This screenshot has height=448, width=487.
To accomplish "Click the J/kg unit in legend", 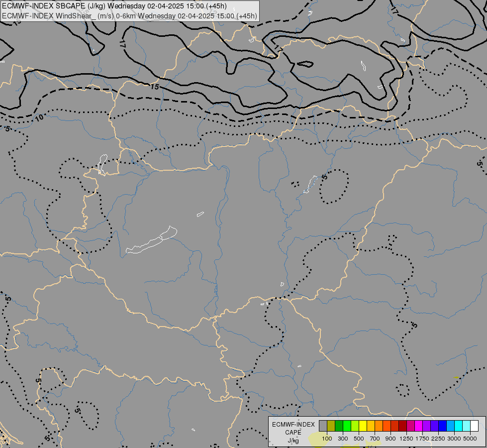I will [x=293, y=441].
